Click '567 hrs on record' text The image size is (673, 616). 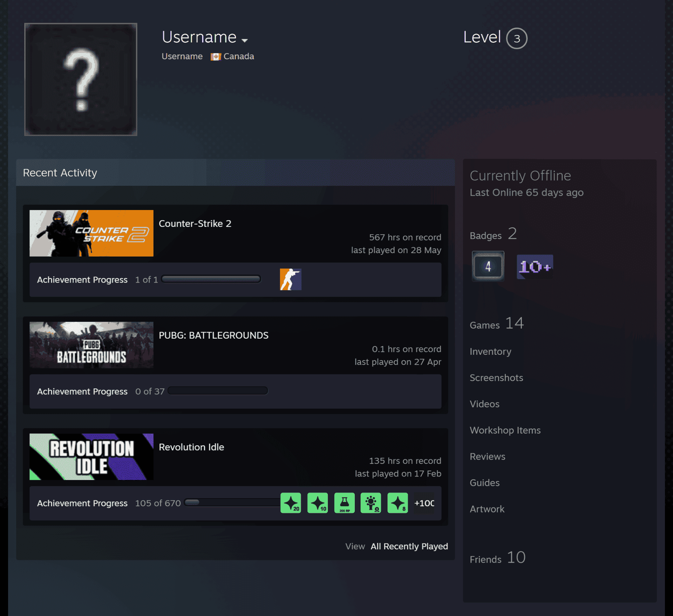point(405,237)
